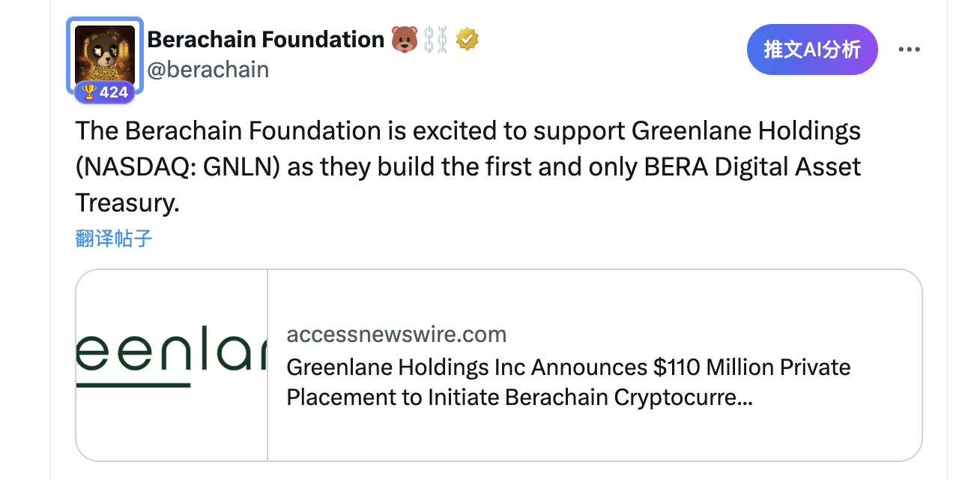Open the Greenlane logo preview thumbnail

coord(172,364)
